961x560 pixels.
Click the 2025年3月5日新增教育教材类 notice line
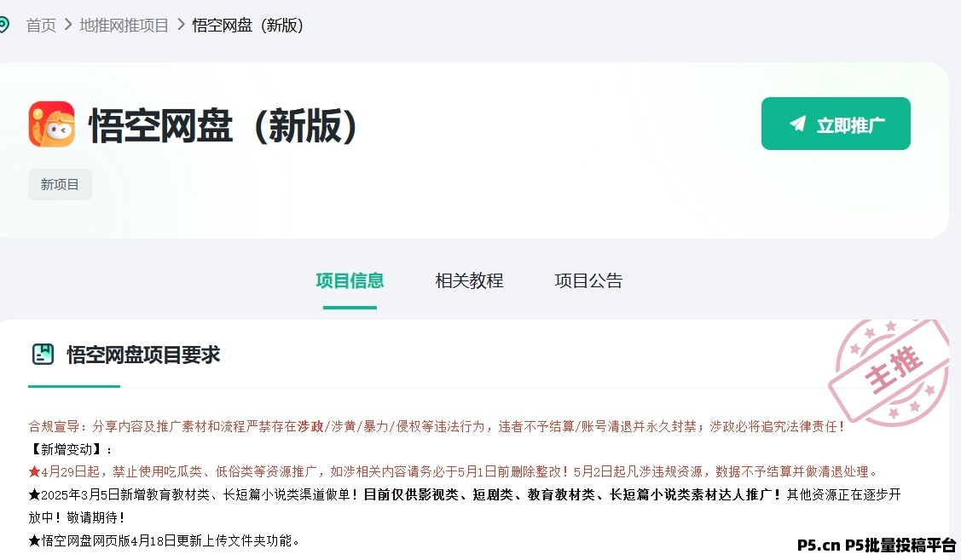click(x=465, y=505)
